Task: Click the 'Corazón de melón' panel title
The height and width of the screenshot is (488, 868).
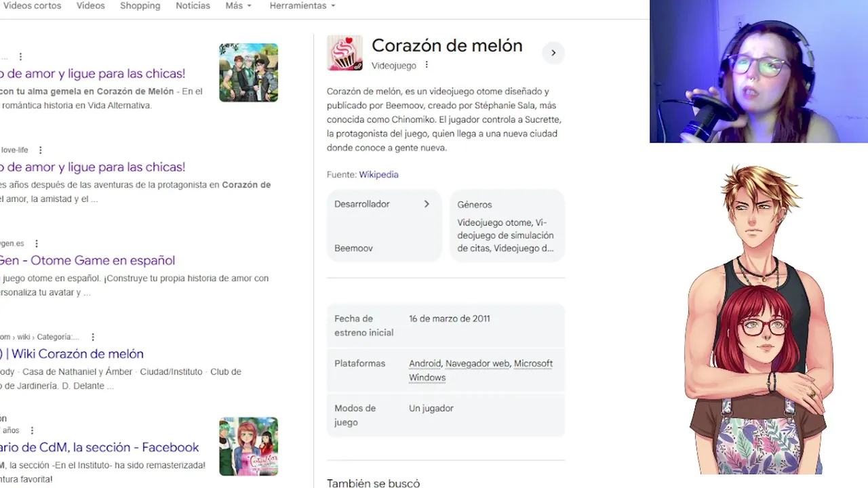Action: 447,45
